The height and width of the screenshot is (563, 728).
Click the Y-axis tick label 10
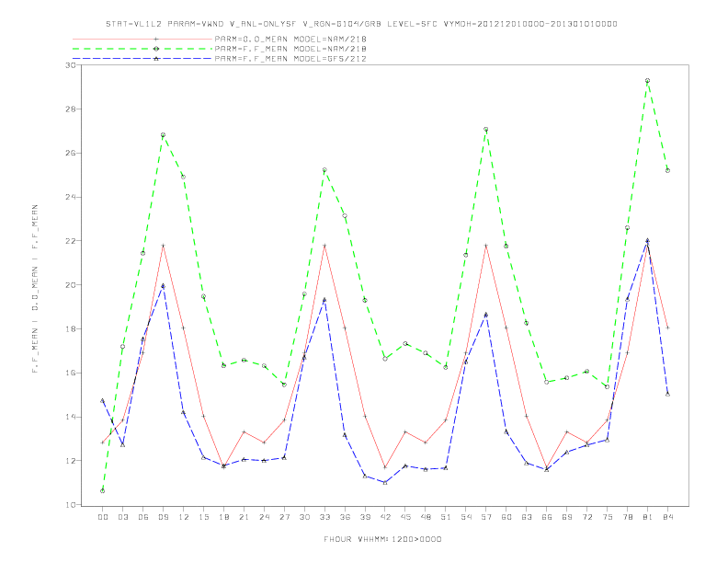(71, 505)
